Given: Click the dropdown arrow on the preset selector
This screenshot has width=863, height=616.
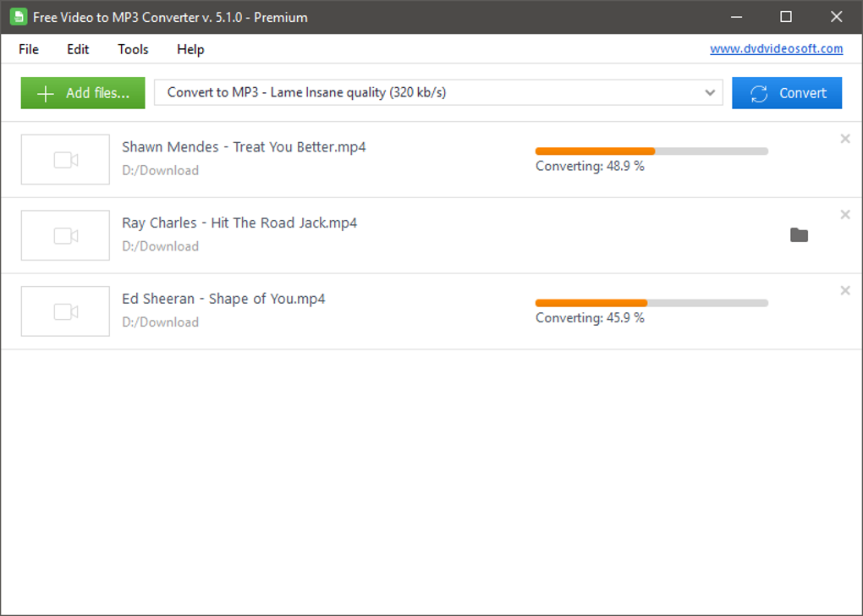Looking at the screenshot, I should (x=711, y=92).
